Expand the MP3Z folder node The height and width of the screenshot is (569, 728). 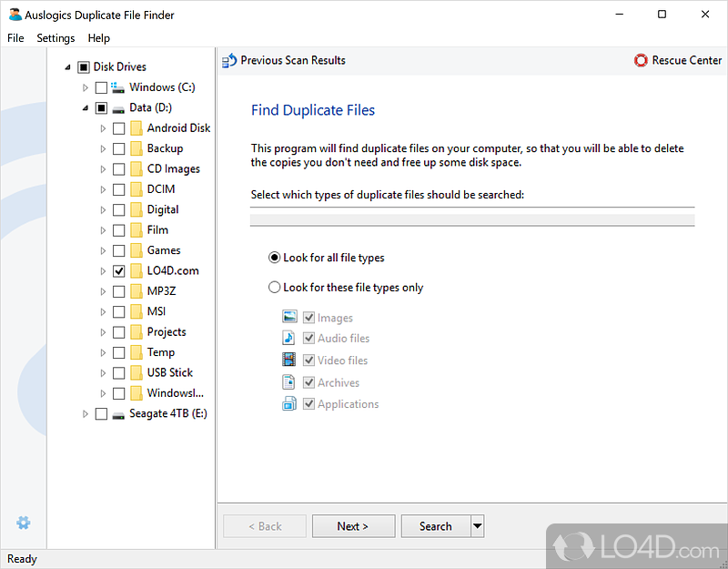click(103, 291)
